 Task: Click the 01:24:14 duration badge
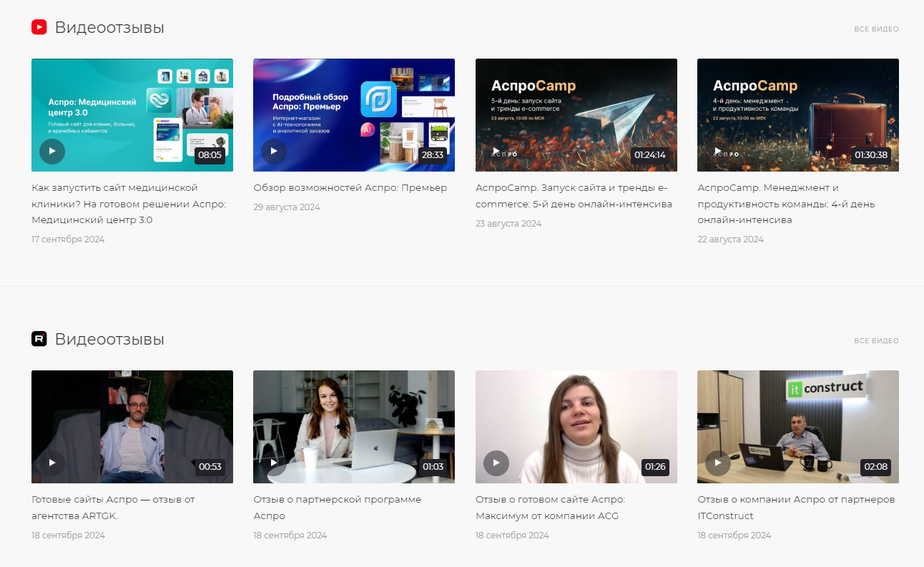(650, 155)
